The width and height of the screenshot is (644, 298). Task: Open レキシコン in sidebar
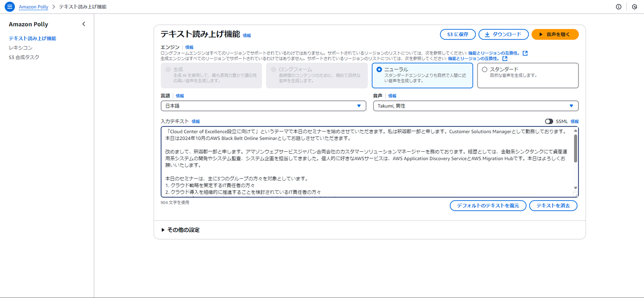click(x=21, y=48)
